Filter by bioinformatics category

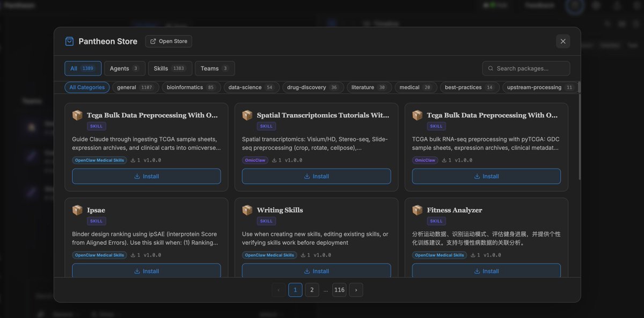[x=191, y=87]
